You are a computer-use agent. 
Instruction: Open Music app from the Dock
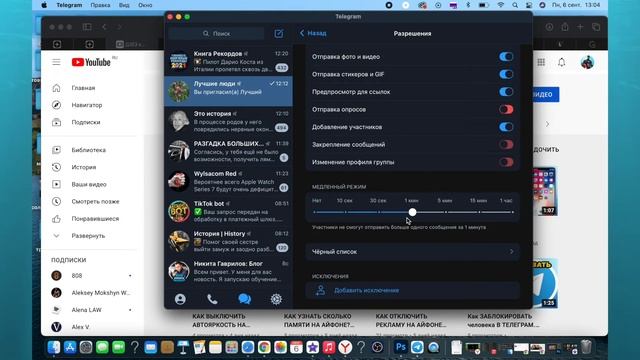tap(329, 347)
